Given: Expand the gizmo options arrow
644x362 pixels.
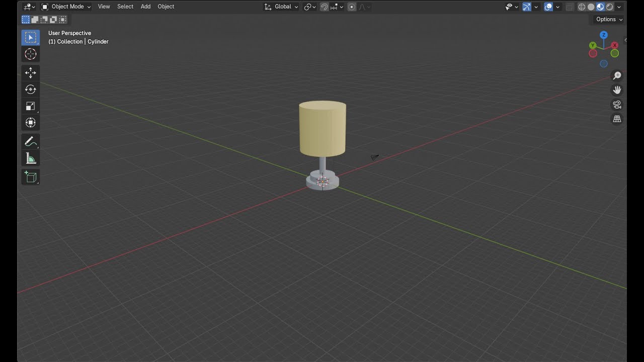Looking at the screenshot, I should click(x=536, y=7).
